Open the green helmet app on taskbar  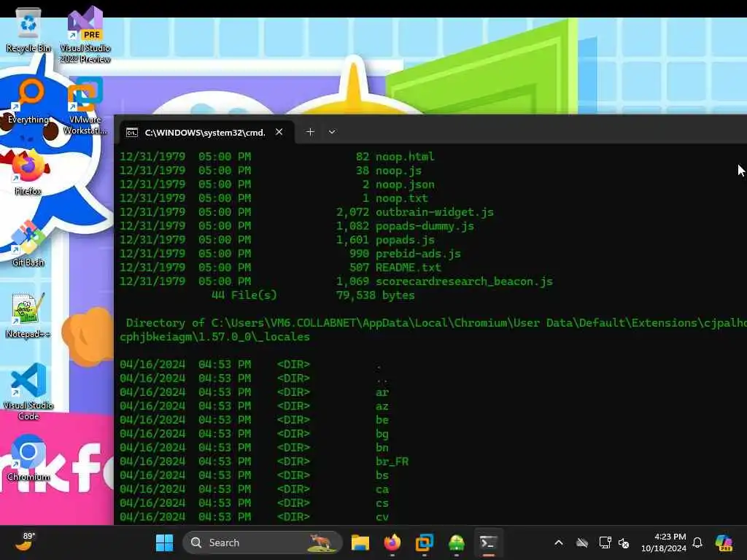pyautogui.click(x=457, y=542)
